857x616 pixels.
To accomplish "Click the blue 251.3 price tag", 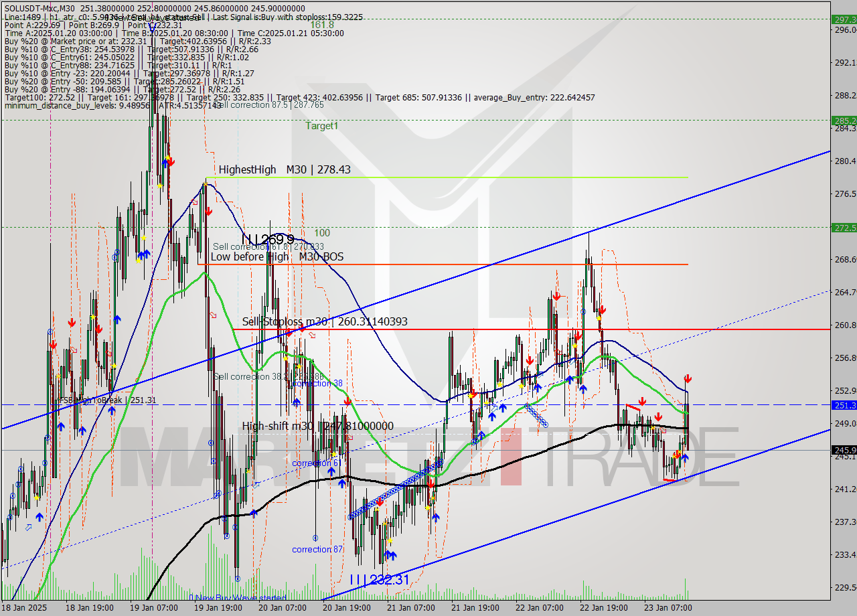I will pyautogui.click(x=844, y=405).
